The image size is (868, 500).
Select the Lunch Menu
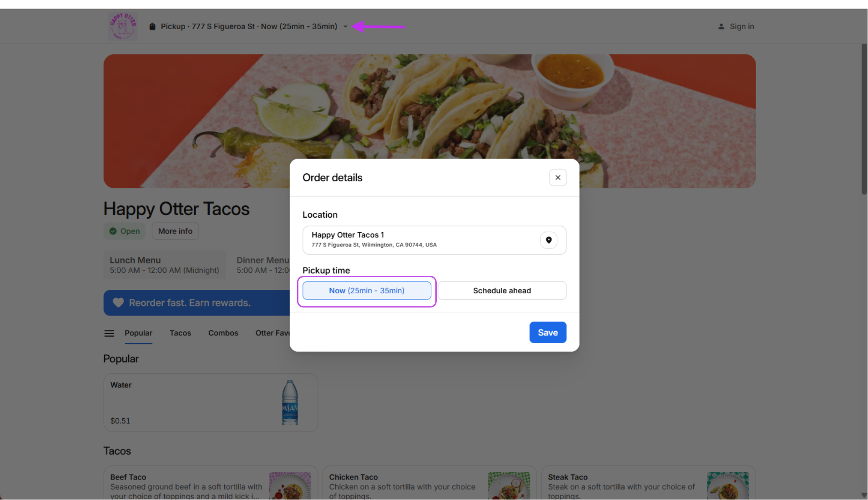pyautogui.click(x=164, y=265)
